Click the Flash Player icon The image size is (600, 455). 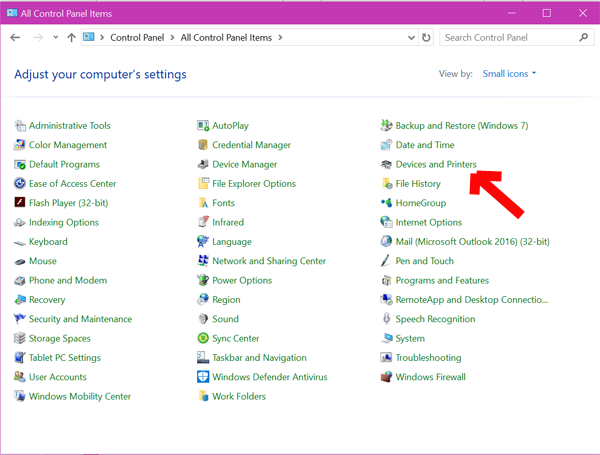(20, 203)
